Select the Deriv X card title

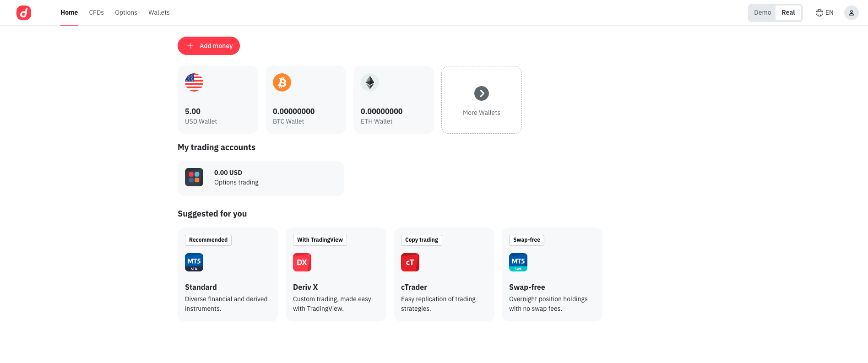click(305, 287)
